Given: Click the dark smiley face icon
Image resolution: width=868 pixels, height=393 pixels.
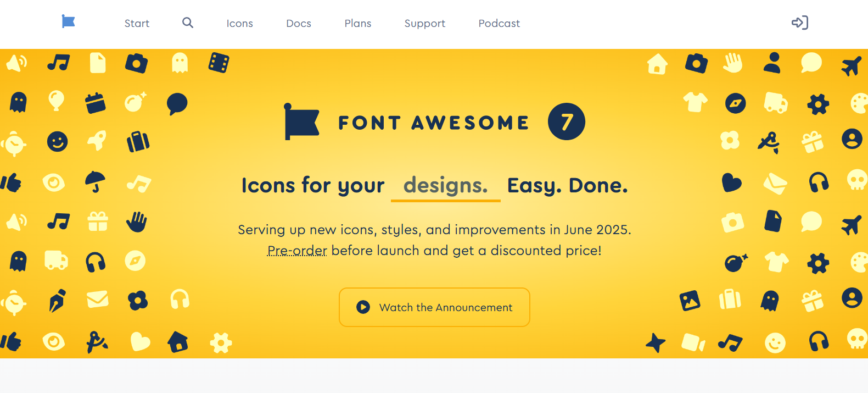Looking at the screenshot, I should [x=57, y=142].
